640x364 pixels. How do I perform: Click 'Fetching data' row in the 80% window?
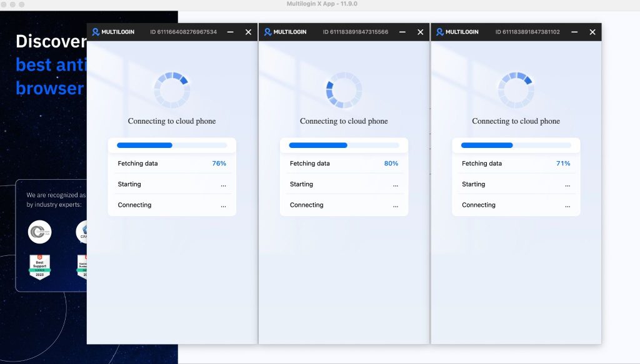pyautogui.click(x=344, y=164)
